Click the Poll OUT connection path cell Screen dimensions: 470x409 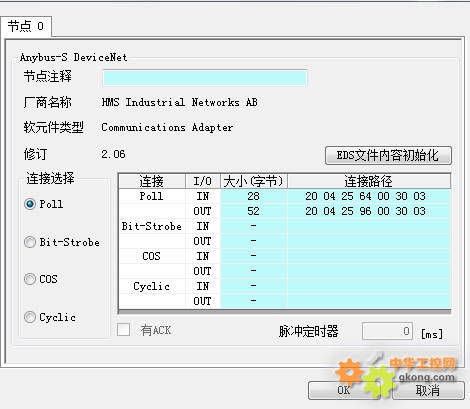pyautogui.click(x=369, y=211)
